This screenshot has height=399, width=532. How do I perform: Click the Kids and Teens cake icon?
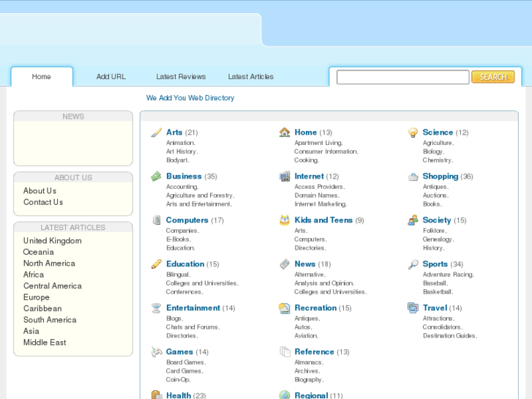[285, 220]
